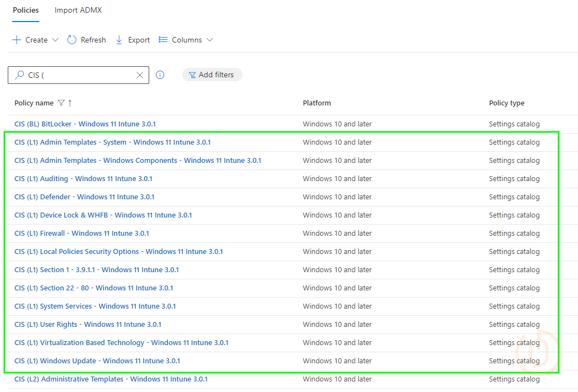Viewport: 578px width, 392px height.
Task: Open the Create dropdown menu
Action: point(35,40)
